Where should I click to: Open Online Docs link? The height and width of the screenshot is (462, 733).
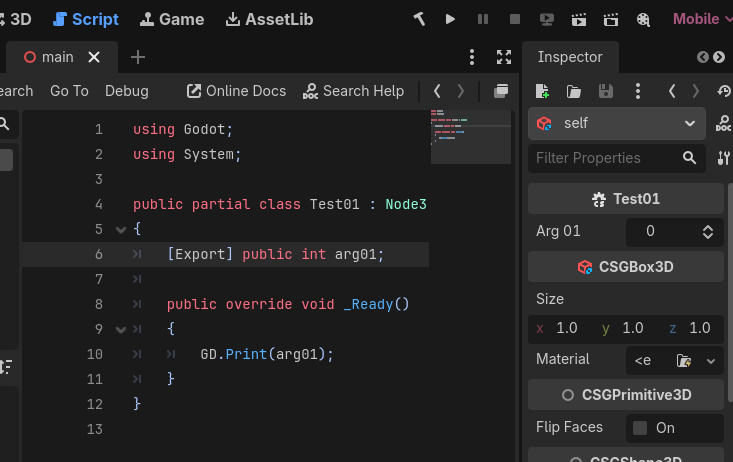[x=236, y=91]
